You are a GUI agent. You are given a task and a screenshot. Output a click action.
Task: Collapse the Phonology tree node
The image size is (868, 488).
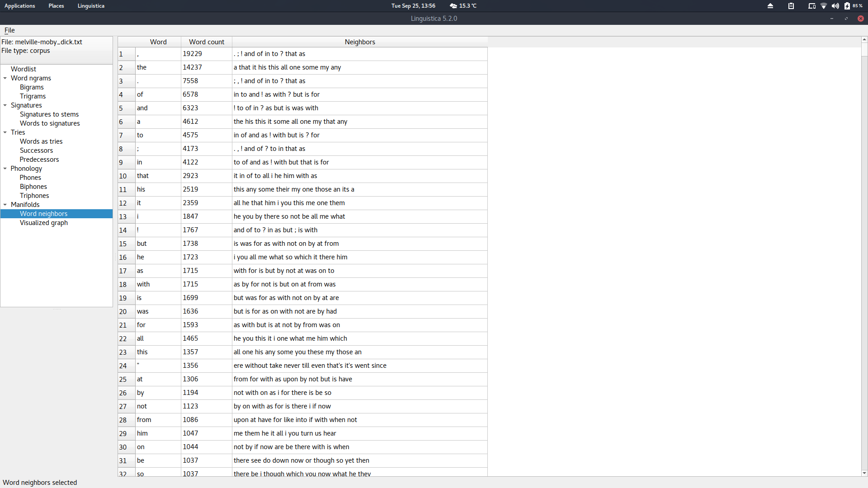pos(5,169)
